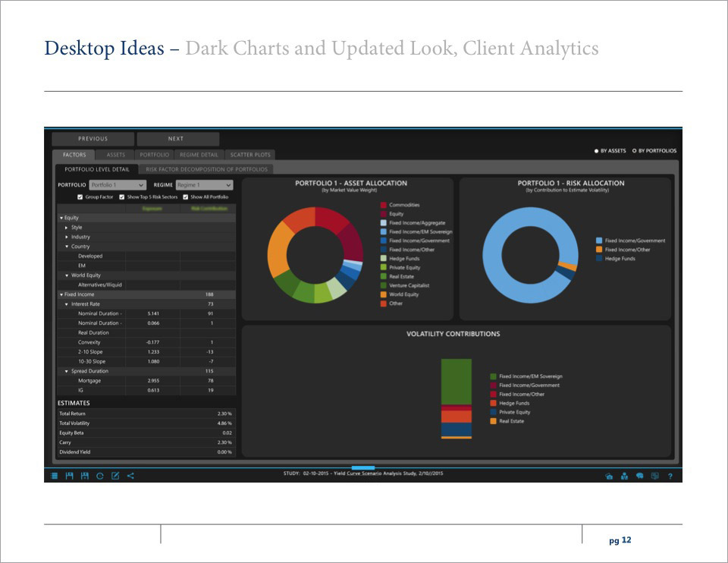Switch to the Scatter Plots tab
The image size is (728, 563).
point(249,155)
